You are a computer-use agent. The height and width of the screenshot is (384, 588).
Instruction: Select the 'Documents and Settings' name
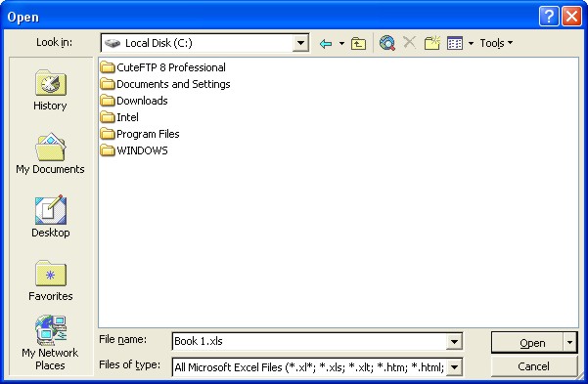click(x=173, y=84)
